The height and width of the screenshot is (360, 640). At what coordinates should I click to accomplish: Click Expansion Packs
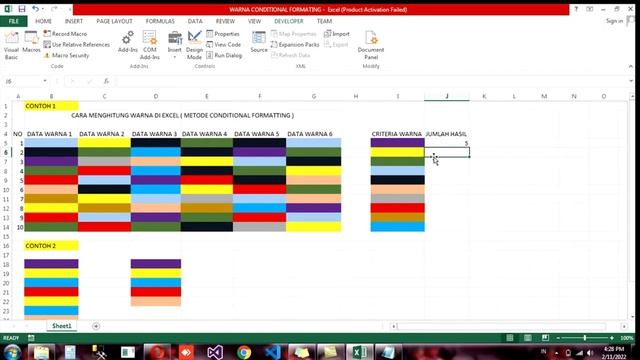point(295,44)
